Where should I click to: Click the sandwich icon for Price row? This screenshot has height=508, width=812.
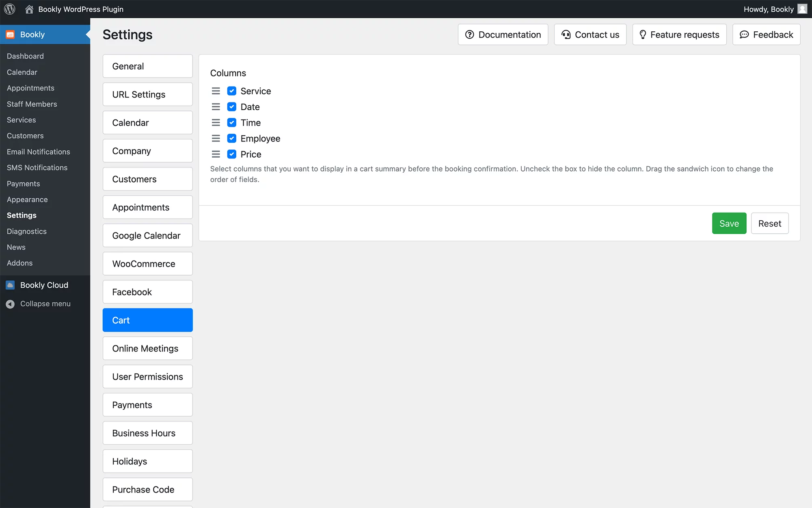[x=216, y=154]
